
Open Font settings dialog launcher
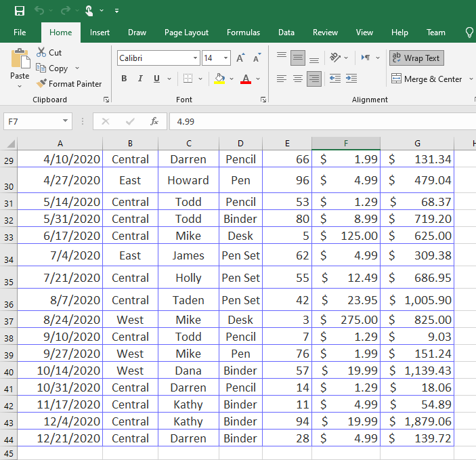263,100
